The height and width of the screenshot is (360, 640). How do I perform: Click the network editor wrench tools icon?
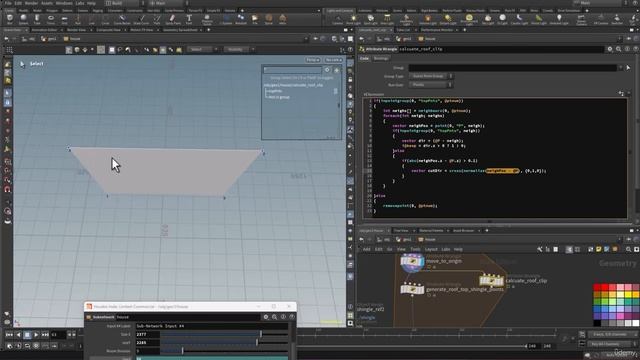coord(540,249)
